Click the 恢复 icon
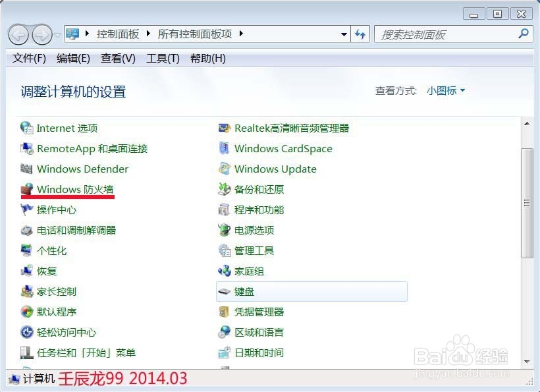The height and width of the screenshot is (392, 540). pyautogui.click(x=26, y=271)
